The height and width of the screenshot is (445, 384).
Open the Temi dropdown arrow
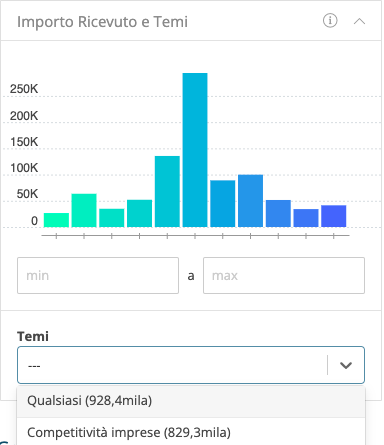[346, 365]
